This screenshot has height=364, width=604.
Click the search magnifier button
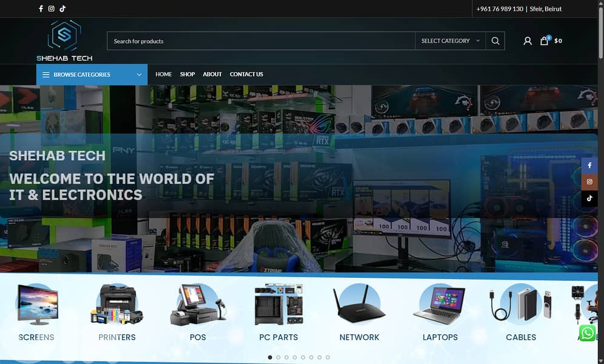[495, 41]
